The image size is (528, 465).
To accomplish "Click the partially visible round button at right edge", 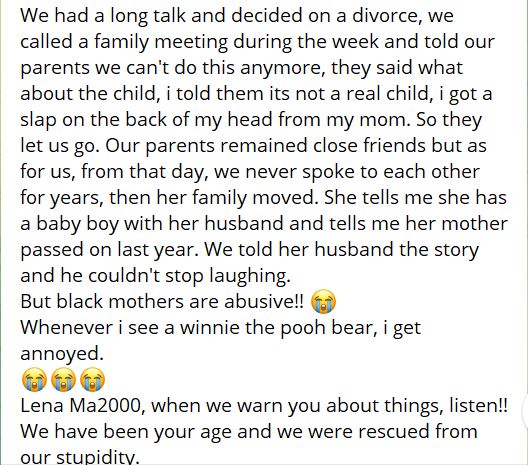I will click(x=525, y=411).
